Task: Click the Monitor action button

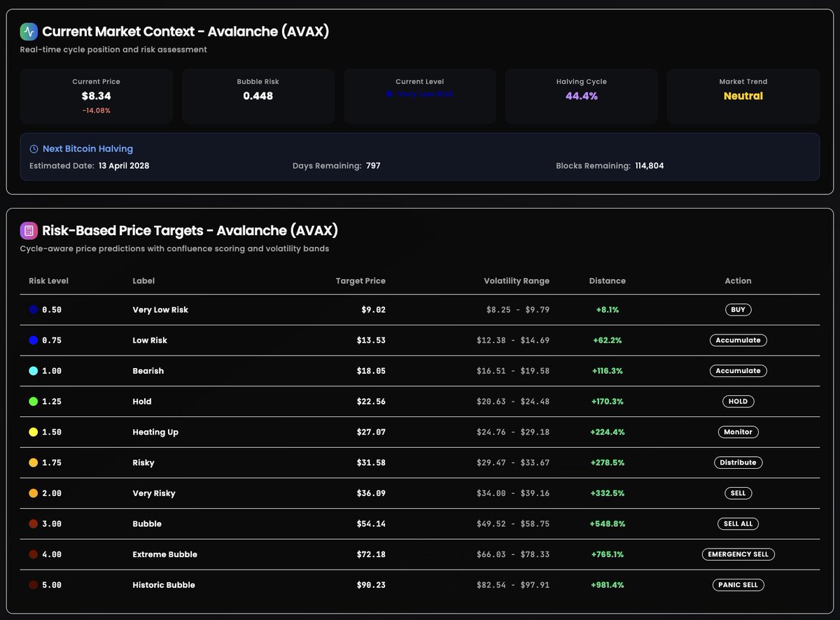Action: coord(738,432)
